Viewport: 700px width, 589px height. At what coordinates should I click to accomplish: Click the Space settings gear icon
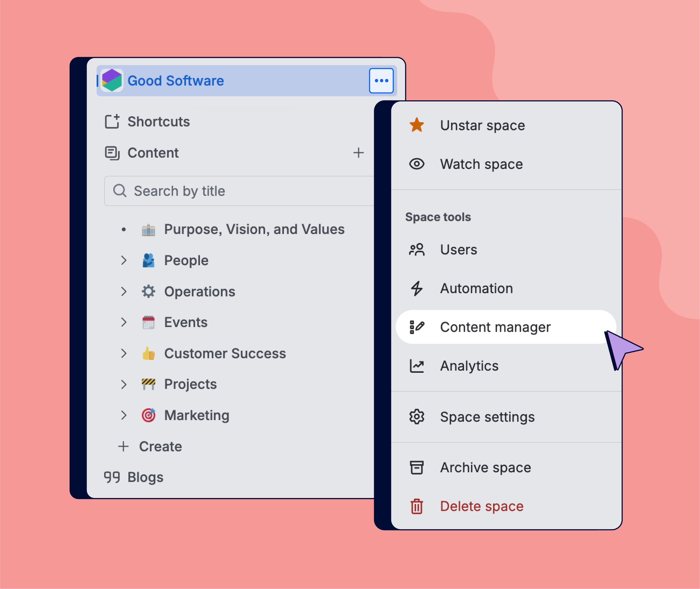pos(416,417)
